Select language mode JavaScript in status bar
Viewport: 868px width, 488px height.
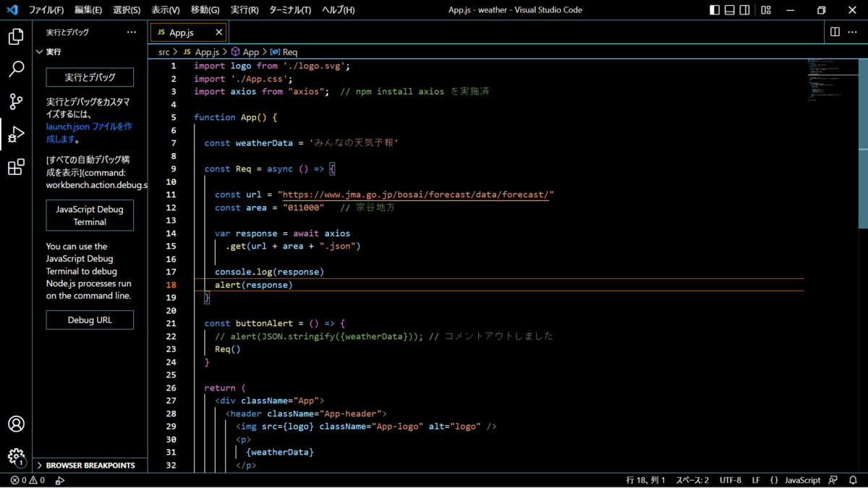click(803, 480)
